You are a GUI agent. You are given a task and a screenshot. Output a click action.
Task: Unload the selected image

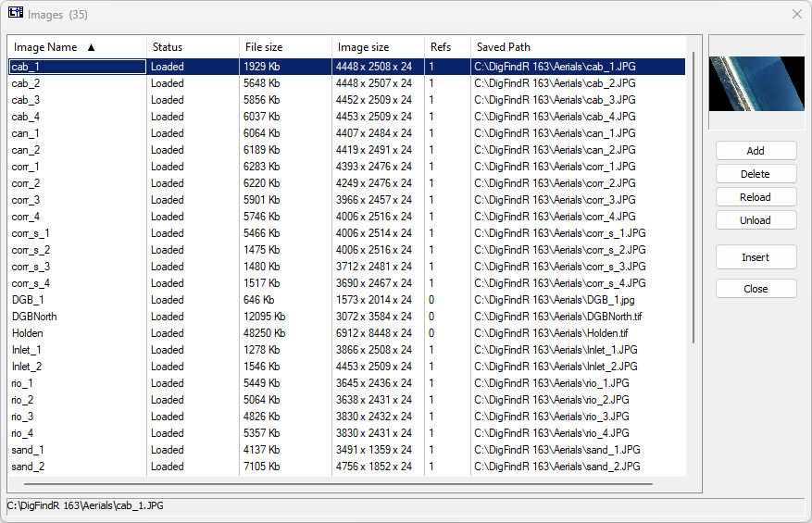click(756, 220)
